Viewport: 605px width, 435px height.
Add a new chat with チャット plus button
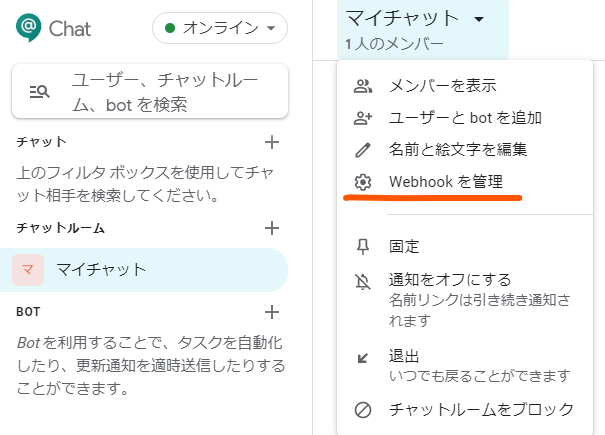tap(272, 142)
